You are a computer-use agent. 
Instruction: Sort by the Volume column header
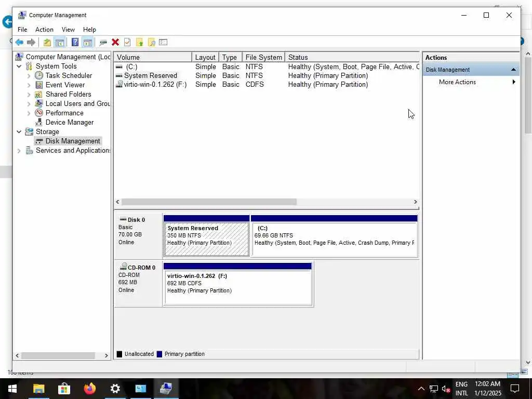click(x=153, y=57)
